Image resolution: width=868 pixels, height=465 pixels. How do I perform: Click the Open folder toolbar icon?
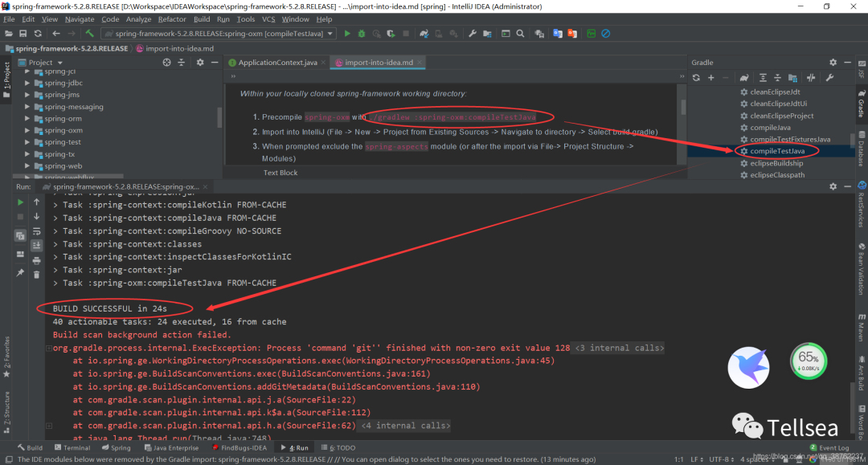[x=8, y=34]
